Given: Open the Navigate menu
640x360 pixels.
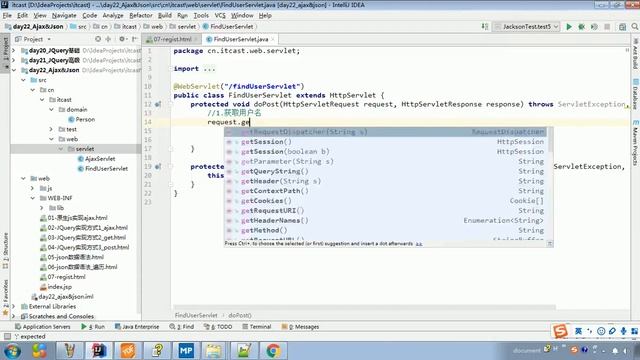Looking at the screenshot, I should coord(64,16).
